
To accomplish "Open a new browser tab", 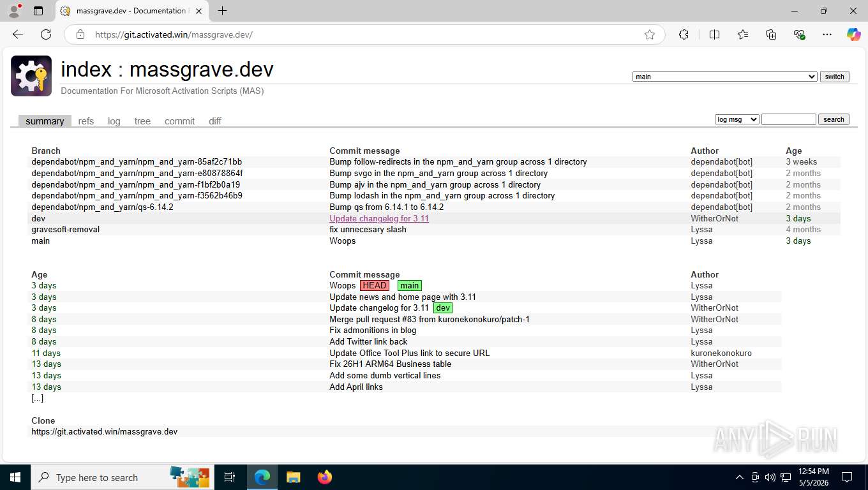I will (222, 11).
